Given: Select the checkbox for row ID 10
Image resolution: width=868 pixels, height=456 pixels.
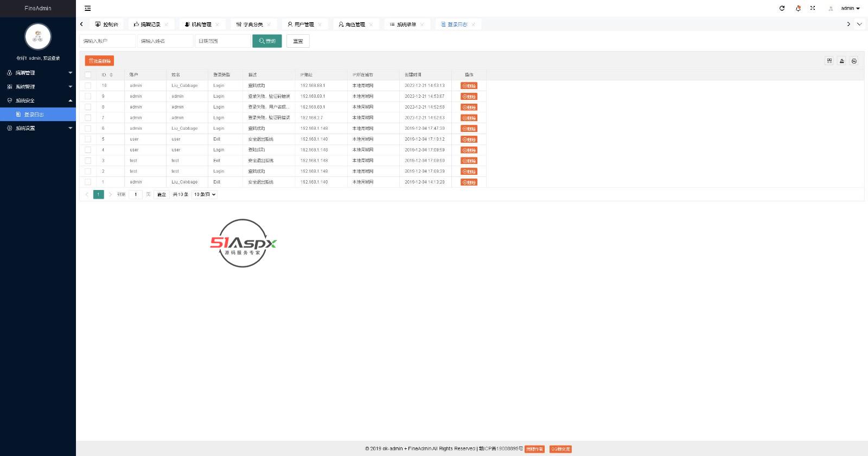Looking at the screenshot, I should point(88,86).
